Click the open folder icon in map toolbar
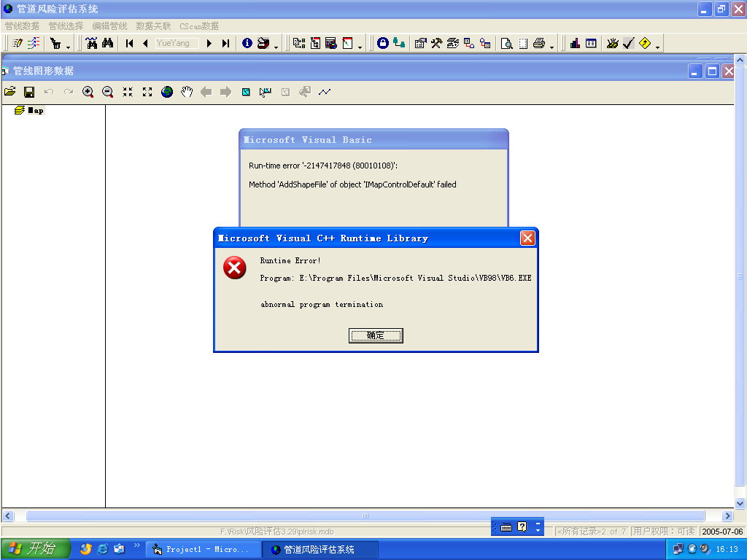This screenshot has height=560, width=747. [10, 92]
